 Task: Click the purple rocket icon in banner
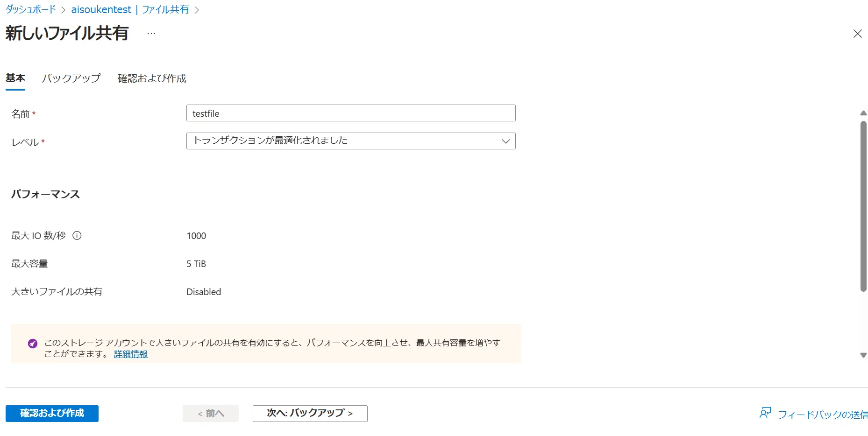point(33,344)
